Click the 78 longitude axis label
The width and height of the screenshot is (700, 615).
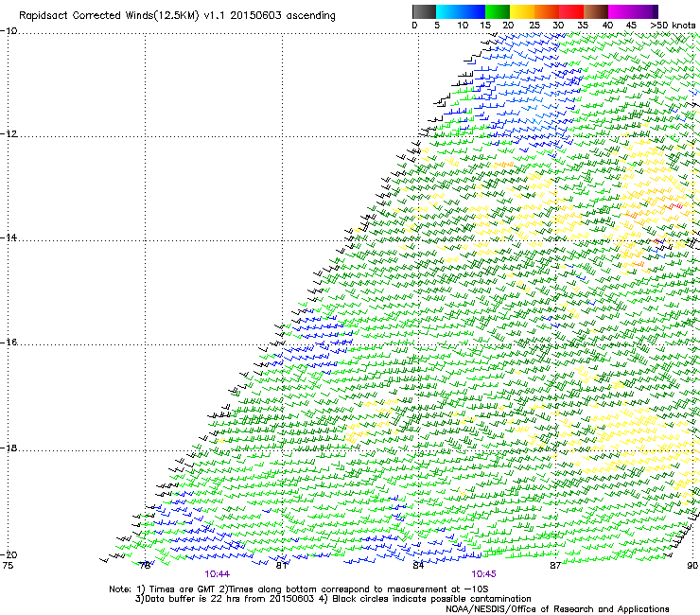click(x=145, y=566)
